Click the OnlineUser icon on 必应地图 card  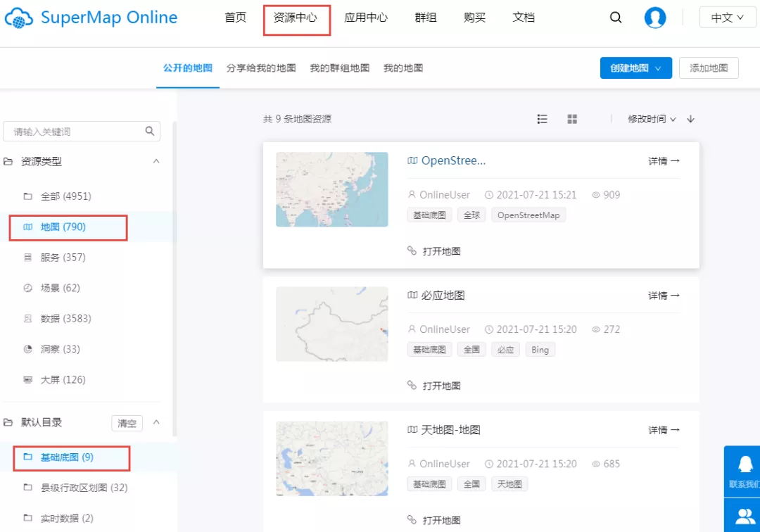[x=412, y=329]
